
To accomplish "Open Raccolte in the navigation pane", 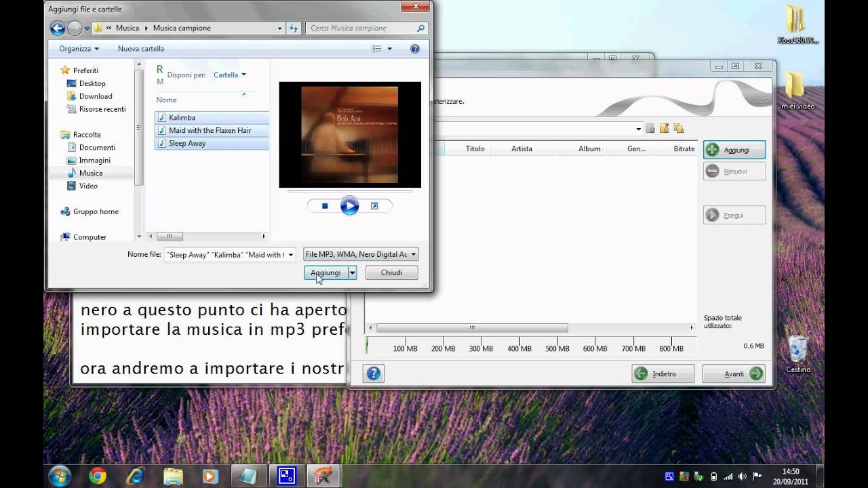I will pyautogui.click(x=87, y=135).
